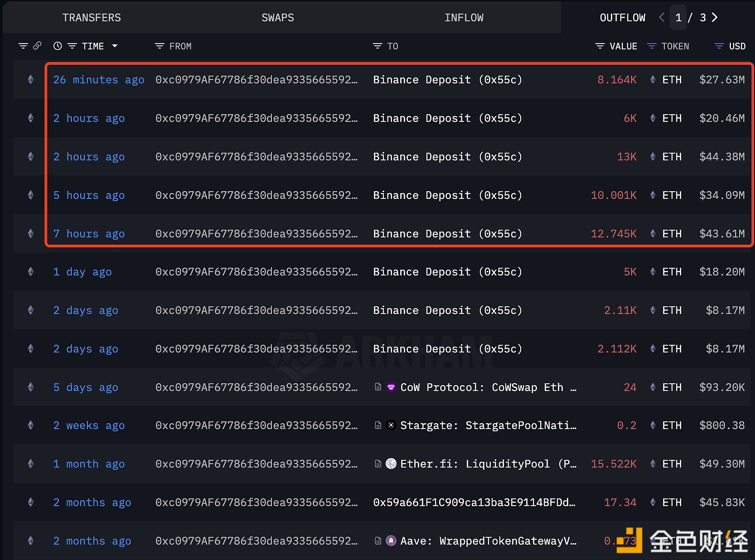Viewport: 755px width, 560px height.
Task: Click Ethereum chain icon in 1 month ago row
Action: (x=31, y=464)
